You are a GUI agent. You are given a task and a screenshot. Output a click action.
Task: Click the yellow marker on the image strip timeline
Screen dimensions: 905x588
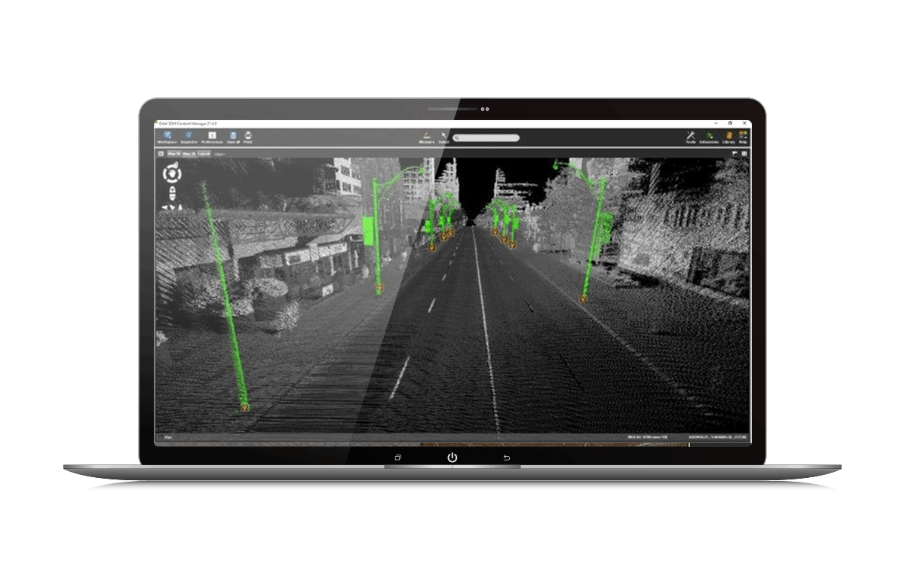(689, 446)
